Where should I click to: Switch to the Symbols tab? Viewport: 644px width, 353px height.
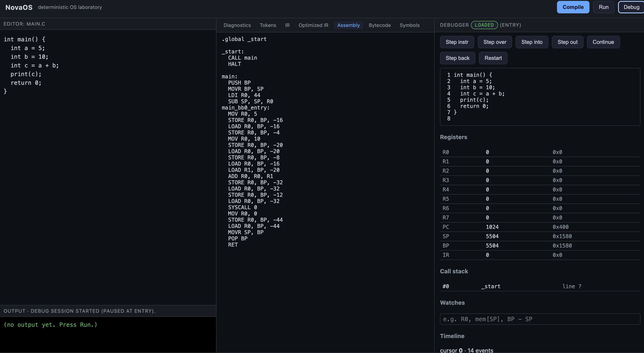coord(409,25)
